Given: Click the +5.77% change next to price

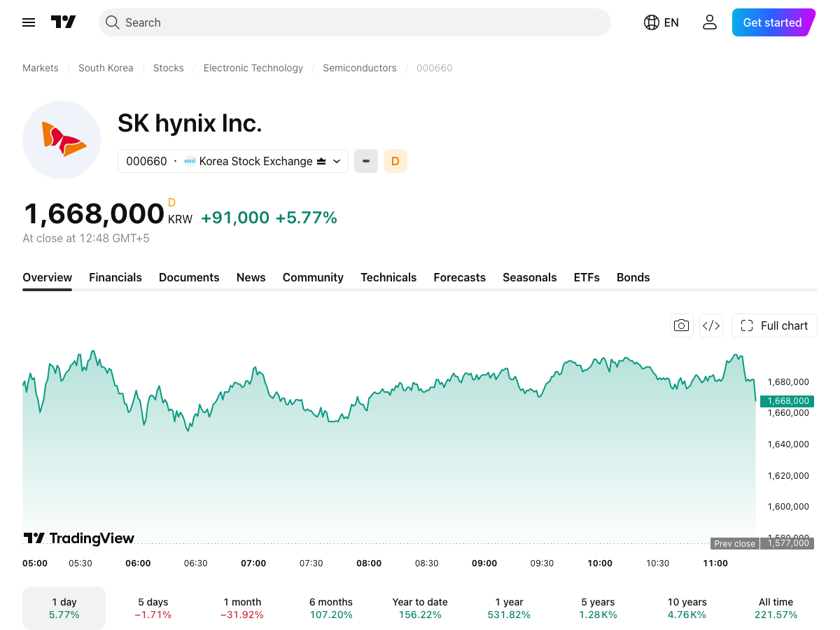Looking at the screenshot, I should (306, 218).
